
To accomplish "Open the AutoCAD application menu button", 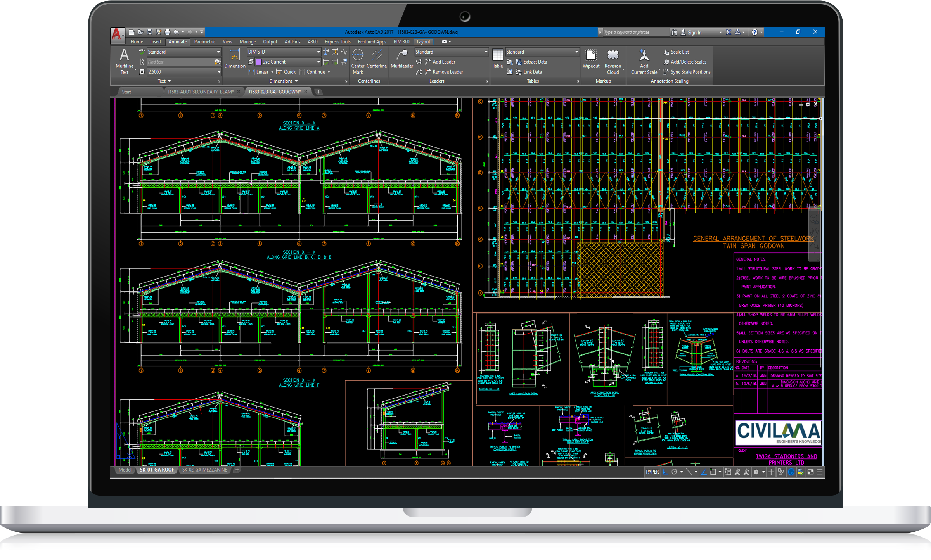I will coord(118,35).
